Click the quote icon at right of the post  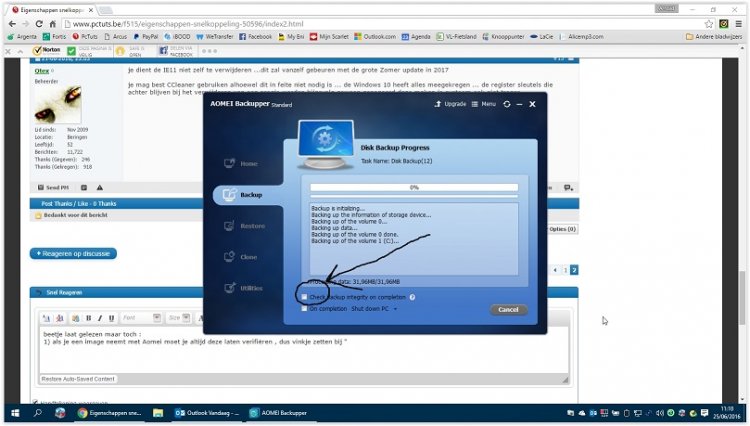[568, 187]
